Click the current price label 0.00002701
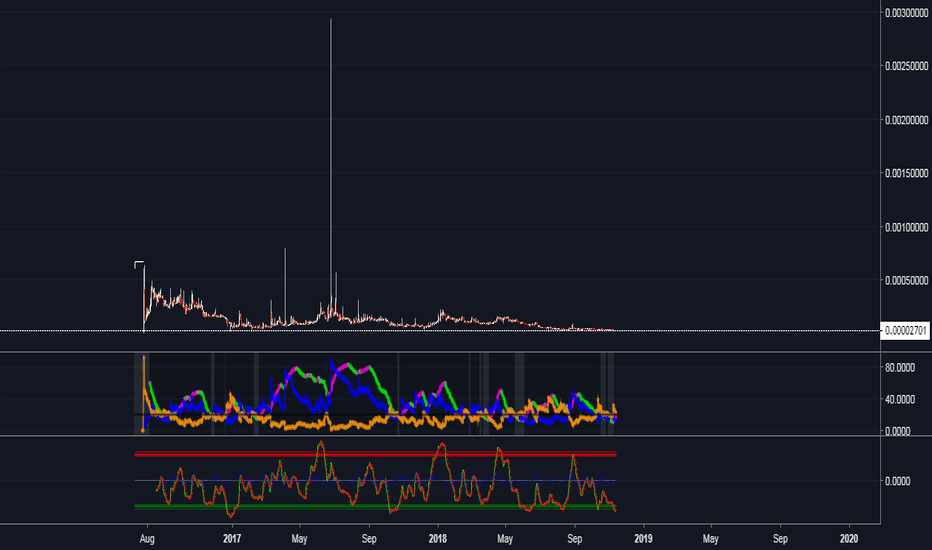 point(905,331)
